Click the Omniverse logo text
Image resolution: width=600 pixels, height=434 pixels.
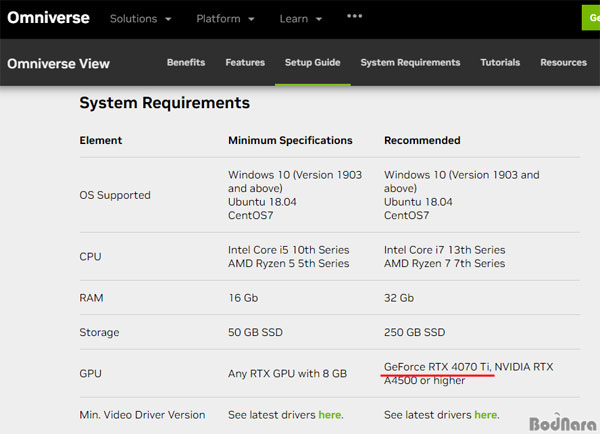pyautogui.click(x=48, y=18)
